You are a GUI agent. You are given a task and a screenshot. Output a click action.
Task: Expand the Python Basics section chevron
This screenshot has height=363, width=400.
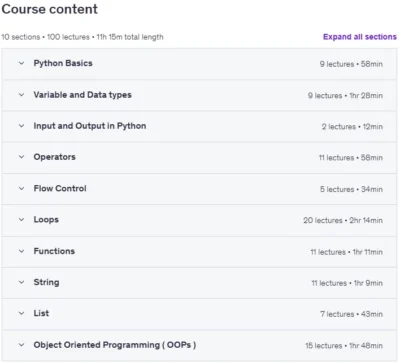(x=21, y=63)
